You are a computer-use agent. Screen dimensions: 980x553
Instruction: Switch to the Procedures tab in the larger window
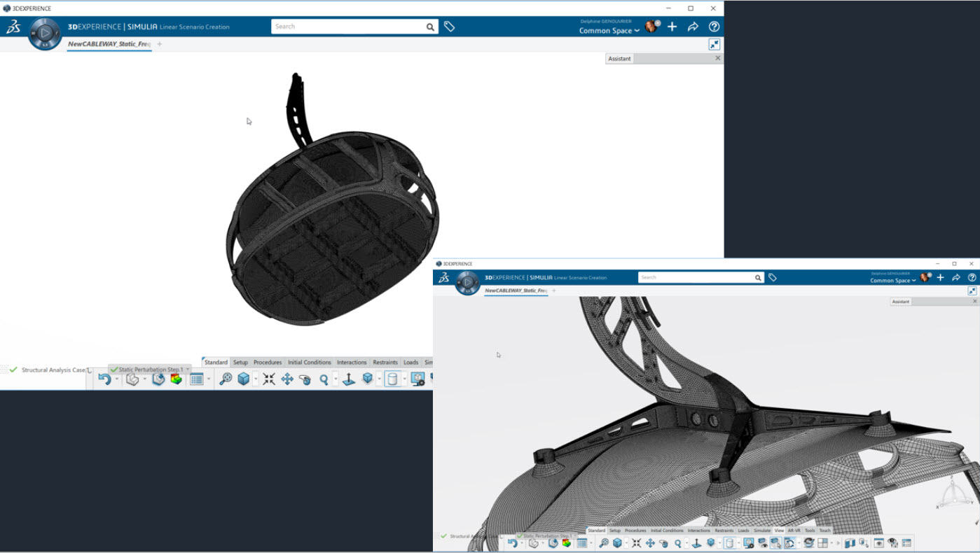coord(268,363)
